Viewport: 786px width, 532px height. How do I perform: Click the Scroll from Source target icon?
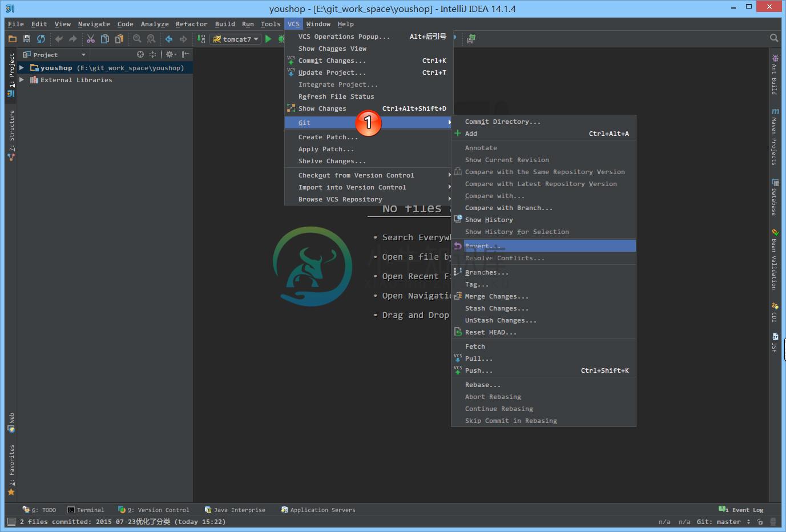[140, 54]
